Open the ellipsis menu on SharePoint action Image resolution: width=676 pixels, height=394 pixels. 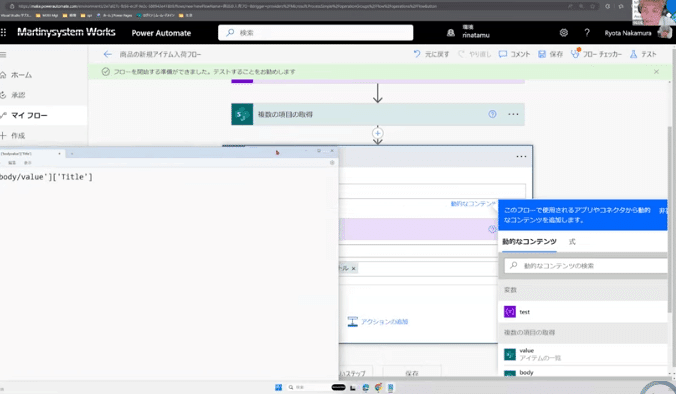[513, 114]
